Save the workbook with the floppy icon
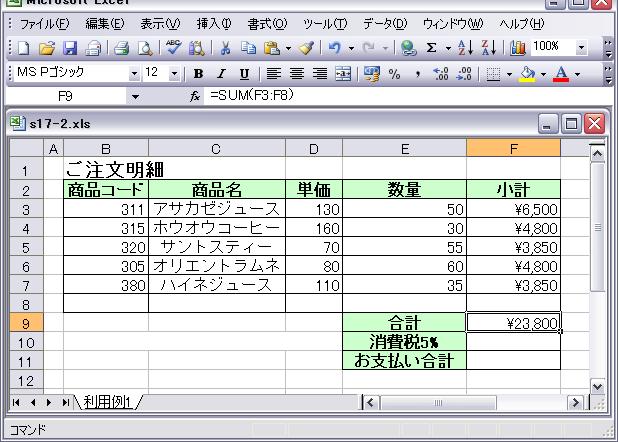The width and height of the screenshot is (618, 442). tap(70, 48)
